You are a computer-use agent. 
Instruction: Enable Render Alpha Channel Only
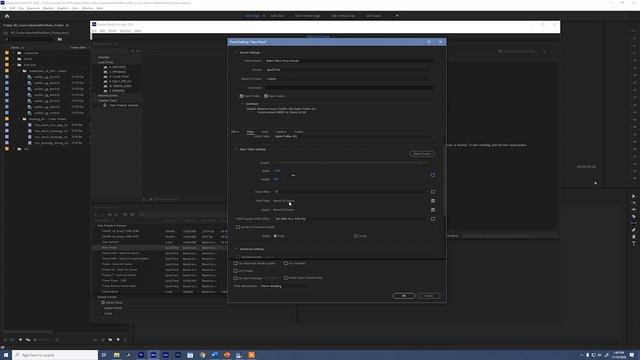286,278
